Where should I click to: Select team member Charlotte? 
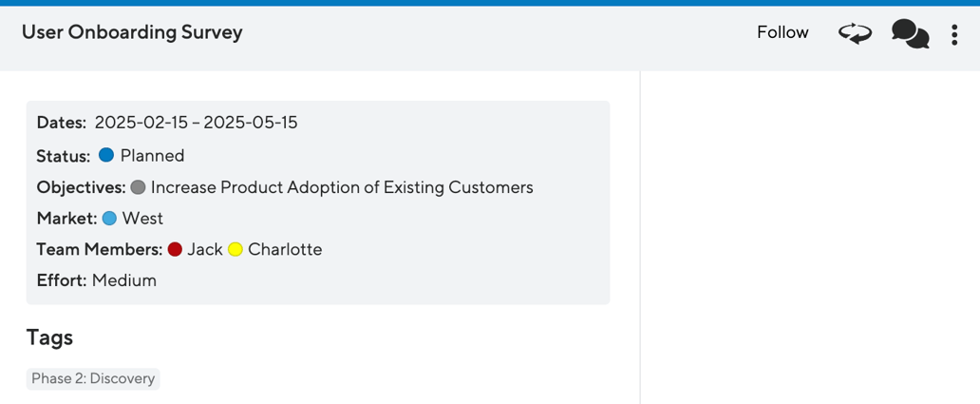(285, 250)
